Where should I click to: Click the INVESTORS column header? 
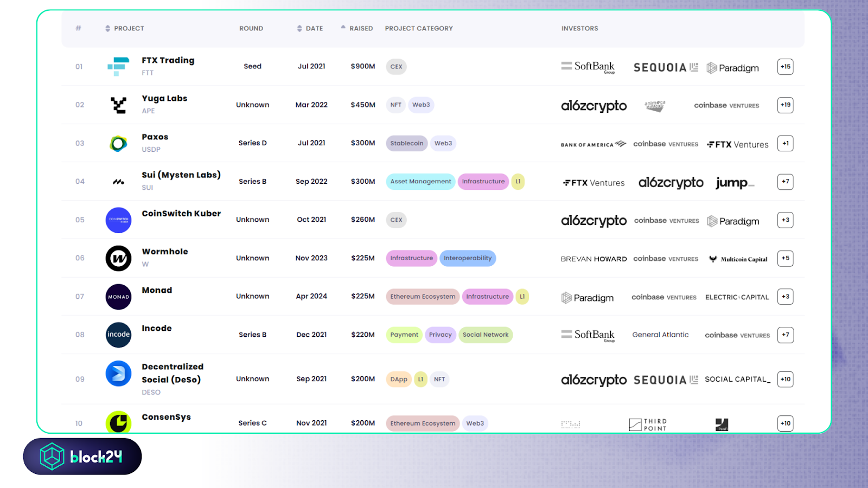580,28
